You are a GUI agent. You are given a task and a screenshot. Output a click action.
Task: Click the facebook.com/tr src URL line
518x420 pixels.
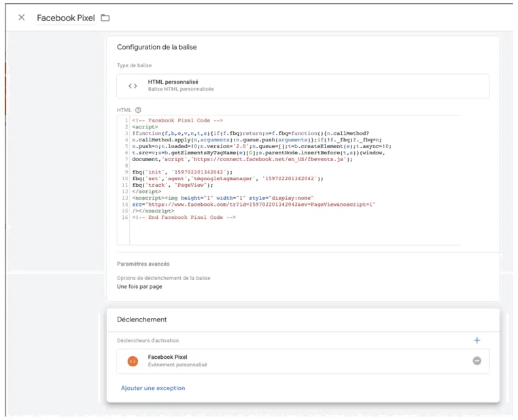point(254,205)
